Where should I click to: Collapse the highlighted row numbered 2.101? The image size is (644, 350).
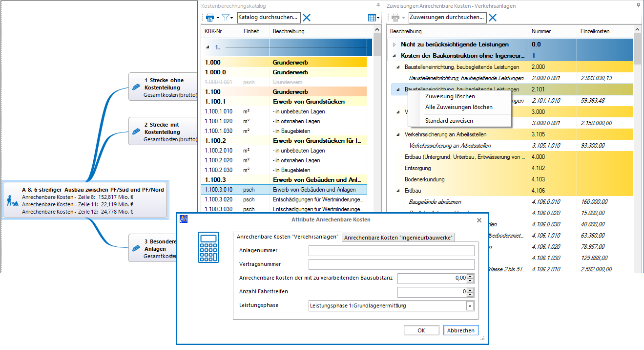point(398,89)
